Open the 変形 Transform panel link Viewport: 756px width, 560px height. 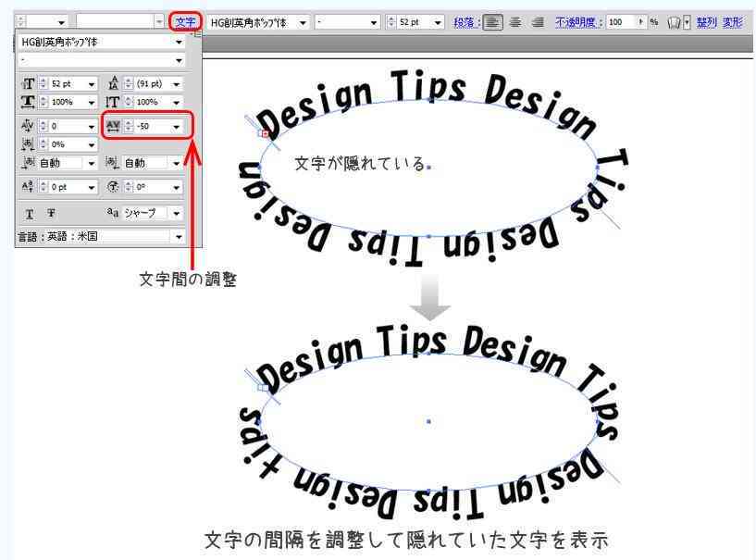click(732, 22)
